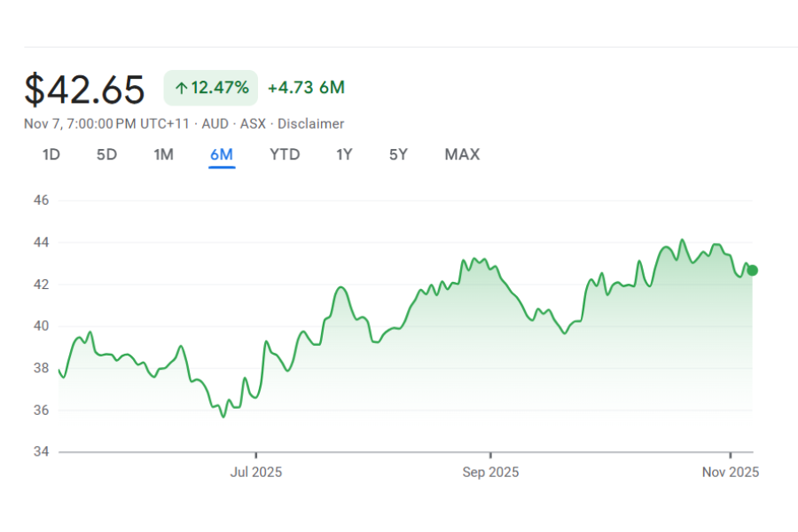Viewport: 798px width, 532px height.
Task: Select the 1Y time range
Action: pos(344,154)
